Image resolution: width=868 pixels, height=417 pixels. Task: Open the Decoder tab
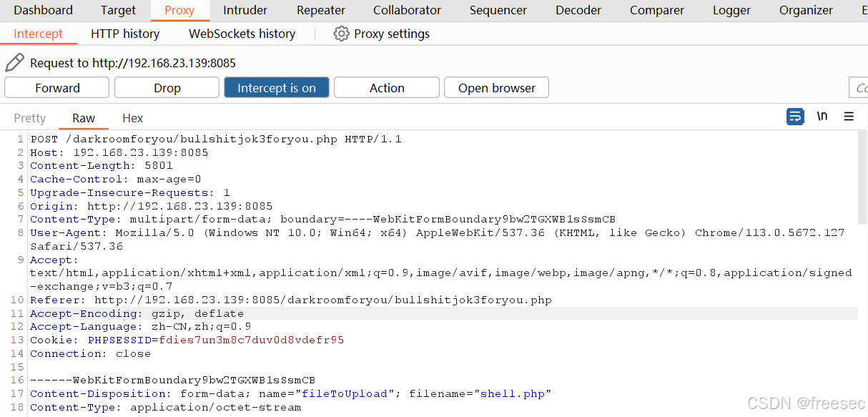point(578,10)
